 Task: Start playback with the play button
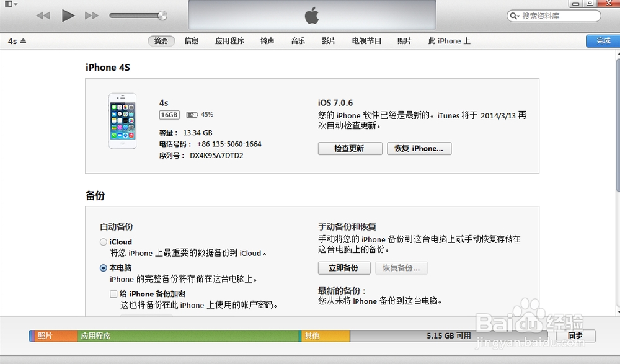point(68,16)
